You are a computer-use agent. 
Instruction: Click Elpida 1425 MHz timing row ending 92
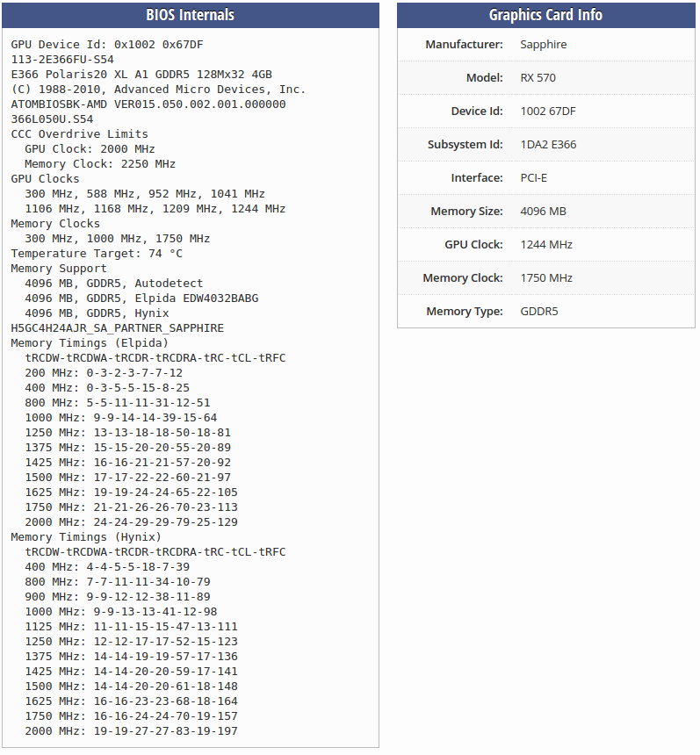pyautogui.click(x=127, y=463)
